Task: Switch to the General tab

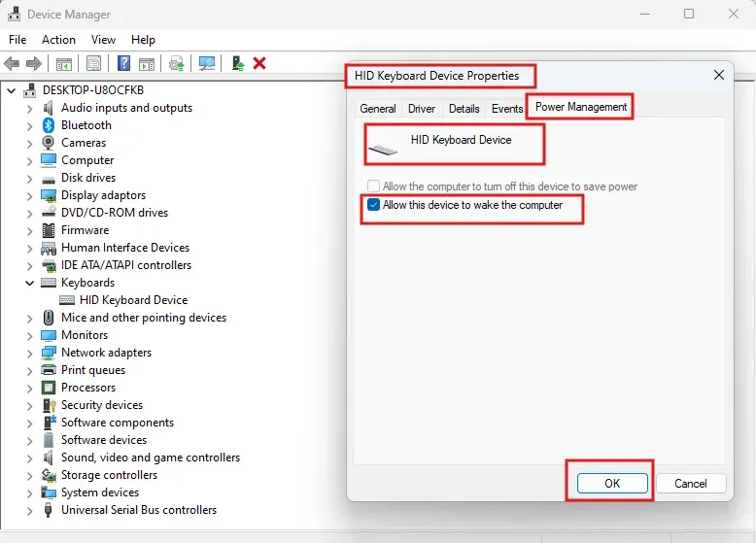Action: click(x=378, y=109)
